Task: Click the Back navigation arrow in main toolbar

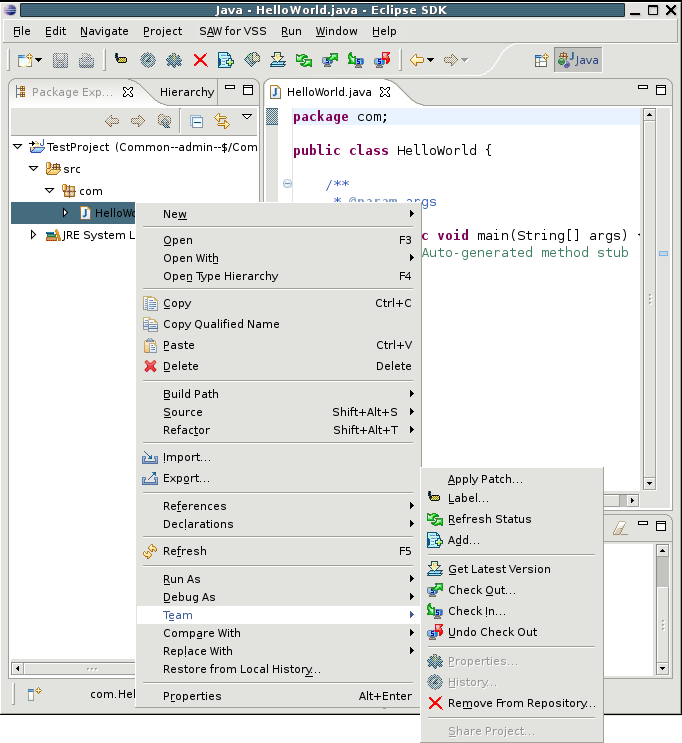Action: [417, 60]
